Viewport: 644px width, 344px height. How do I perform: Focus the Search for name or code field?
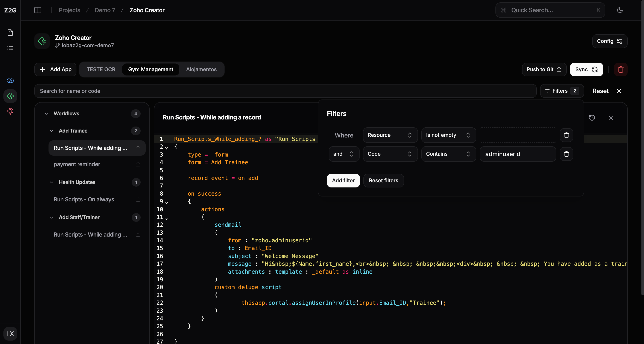(x=285, y=91)
